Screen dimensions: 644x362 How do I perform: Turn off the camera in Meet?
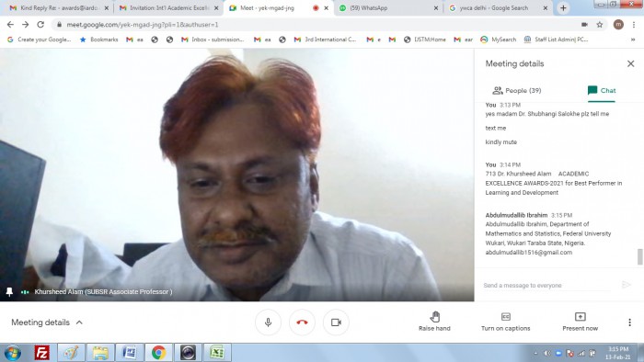pyautogui.click(x=336, y=322)
